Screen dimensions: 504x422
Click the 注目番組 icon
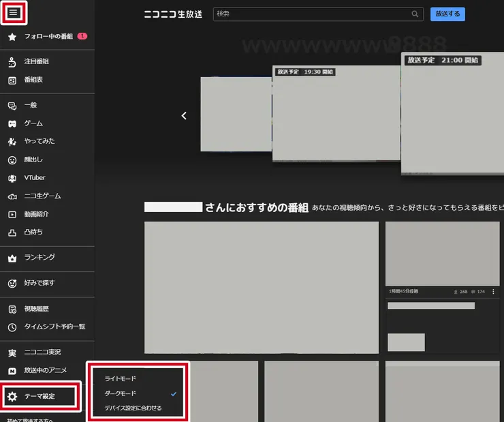(12, 62)
